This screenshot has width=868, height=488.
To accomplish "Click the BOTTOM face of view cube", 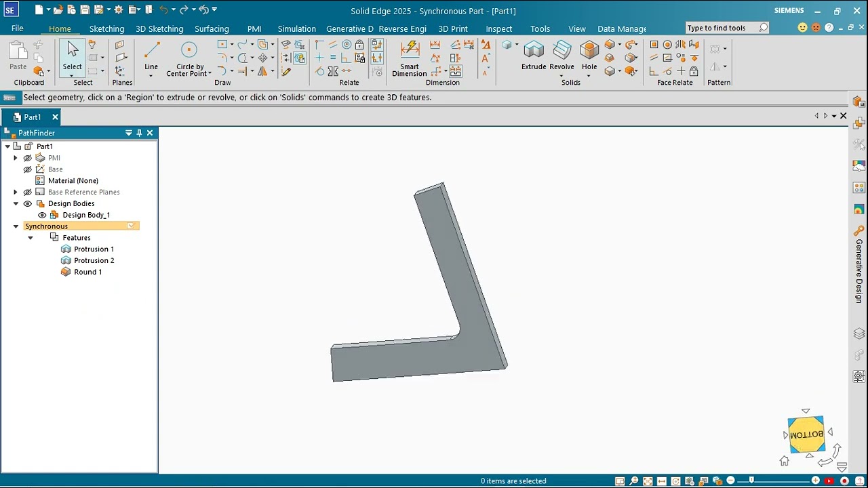I will click(x=807, y=434).
